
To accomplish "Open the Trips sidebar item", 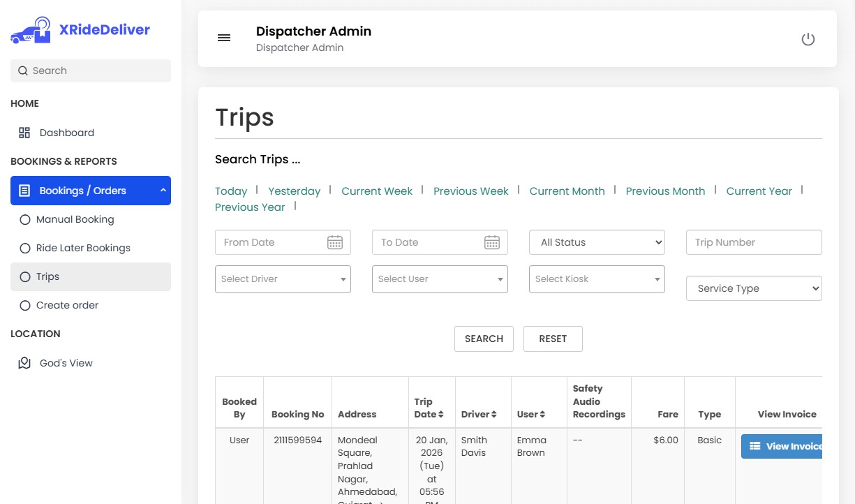I will [x=47, y=276].
